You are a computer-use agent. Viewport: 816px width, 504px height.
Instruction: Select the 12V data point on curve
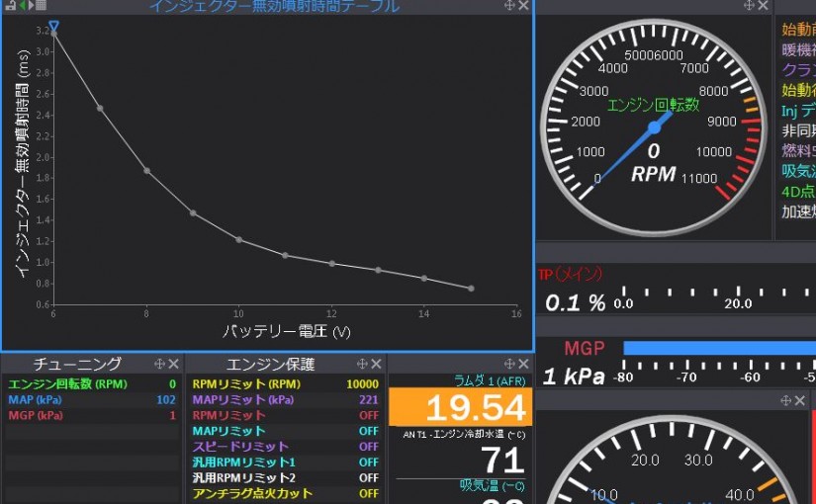pos(332,264)
